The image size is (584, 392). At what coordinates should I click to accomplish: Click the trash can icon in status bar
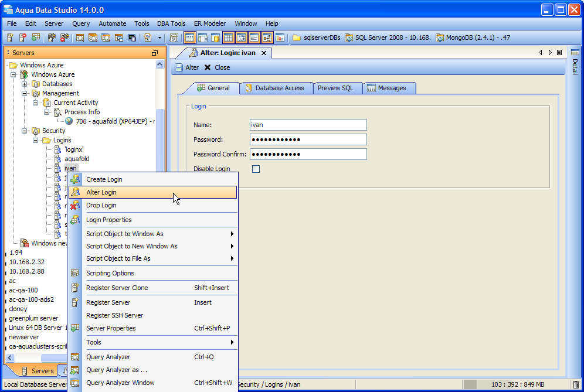tap(576, 384)
